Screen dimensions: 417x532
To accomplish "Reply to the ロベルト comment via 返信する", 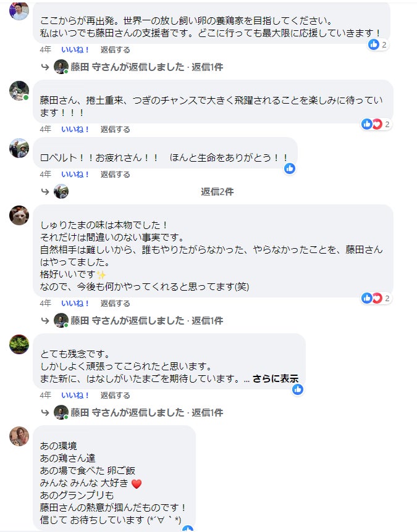I will click(x=116, y=175).
